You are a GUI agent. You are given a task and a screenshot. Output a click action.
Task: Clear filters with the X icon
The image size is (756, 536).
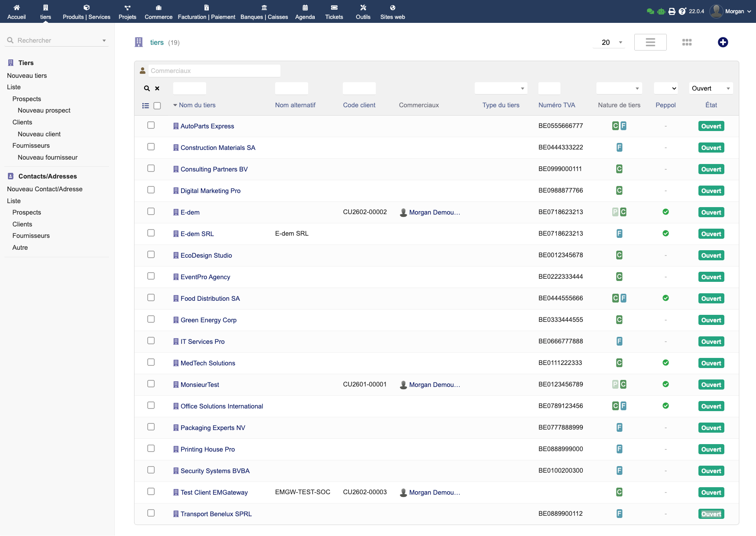point(157,88)
